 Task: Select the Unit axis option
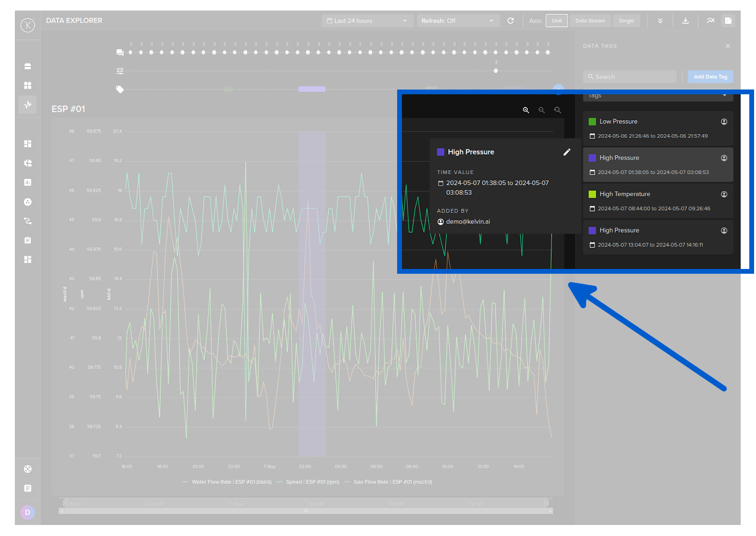click(x=556, y=21)
